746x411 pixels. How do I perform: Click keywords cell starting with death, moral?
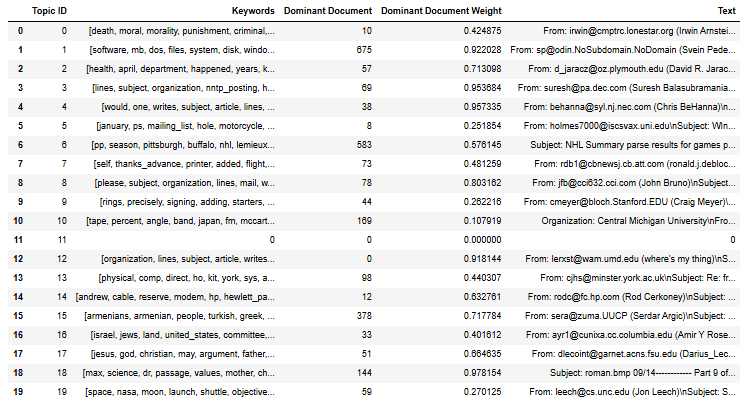tap(181, 30)
